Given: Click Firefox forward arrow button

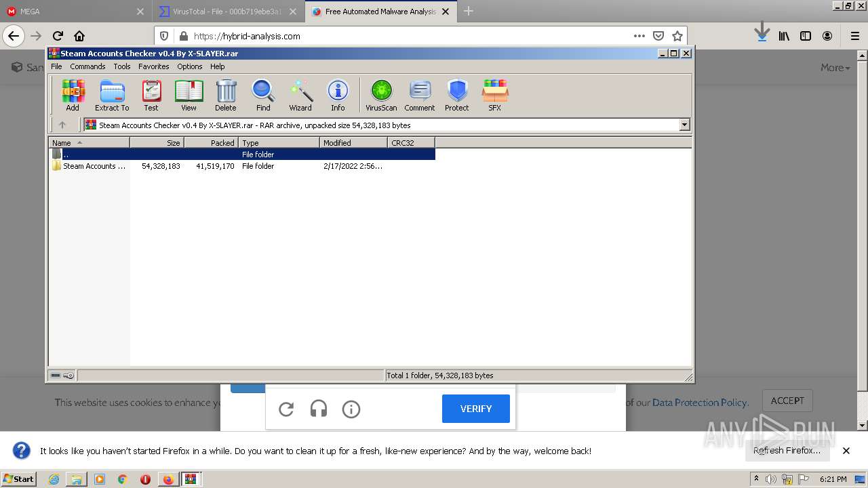Looking at the screenshot, I should click(36, 36).
